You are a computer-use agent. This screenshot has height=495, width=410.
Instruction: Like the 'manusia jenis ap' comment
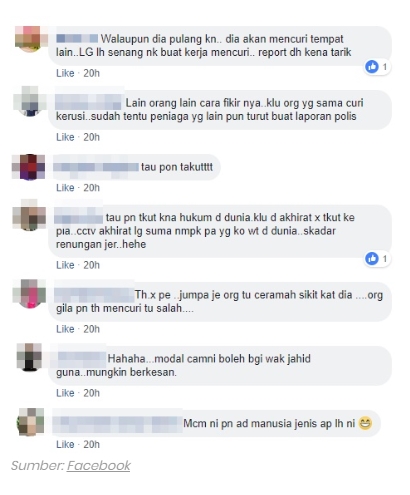click(x=65, y=444)
